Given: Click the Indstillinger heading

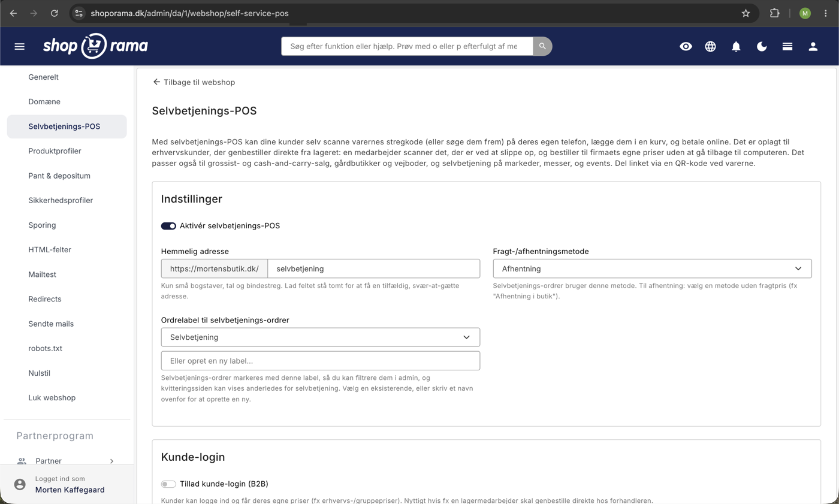Looking at the screenshot, I should pyautogui.click(x=192, y=198).
